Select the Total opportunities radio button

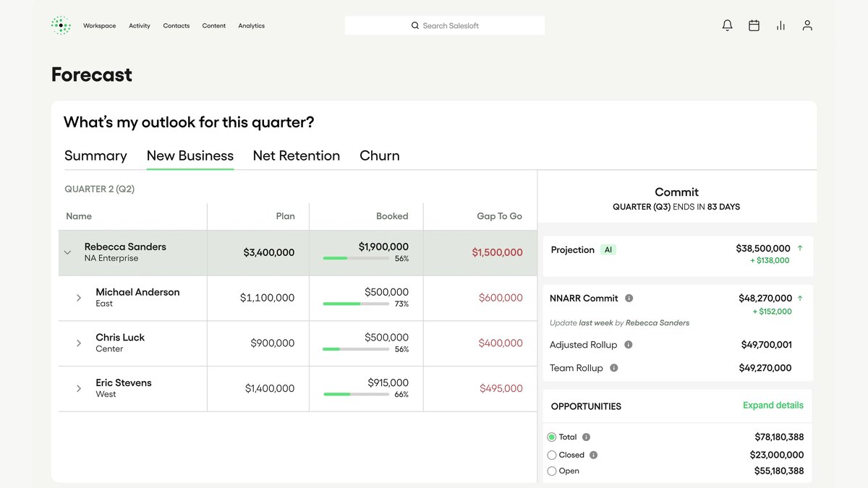click(552, 437)
